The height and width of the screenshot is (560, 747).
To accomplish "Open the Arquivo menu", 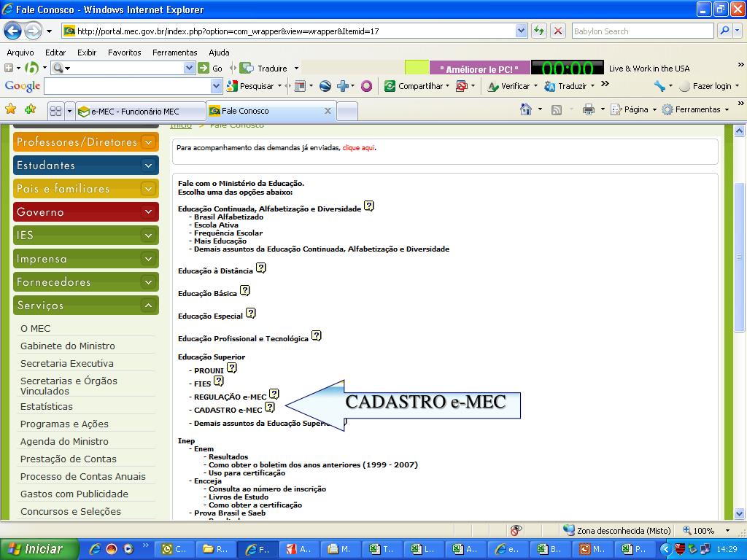I will click(20, 52).
